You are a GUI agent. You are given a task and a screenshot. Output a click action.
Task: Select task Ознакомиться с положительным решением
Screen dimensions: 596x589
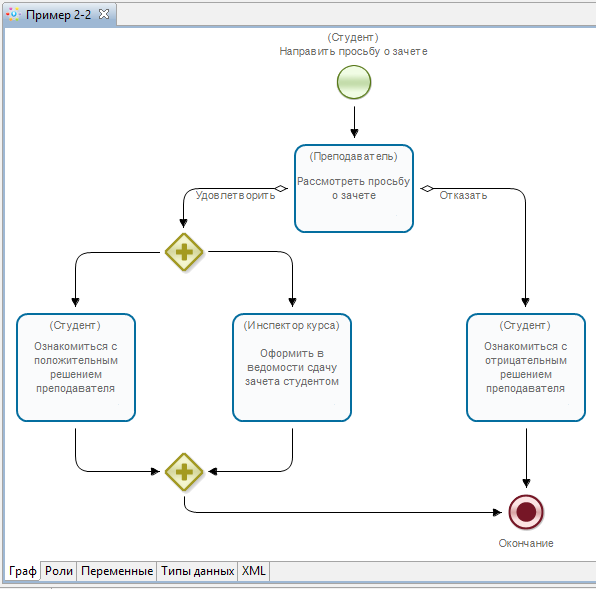click(x=76, y=367)
